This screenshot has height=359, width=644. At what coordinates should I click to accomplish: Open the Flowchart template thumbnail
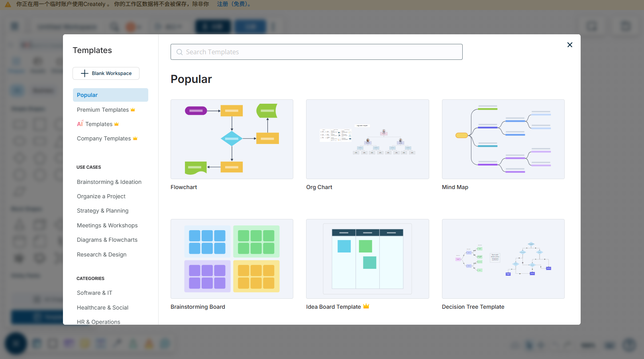[x=232, y=139]
